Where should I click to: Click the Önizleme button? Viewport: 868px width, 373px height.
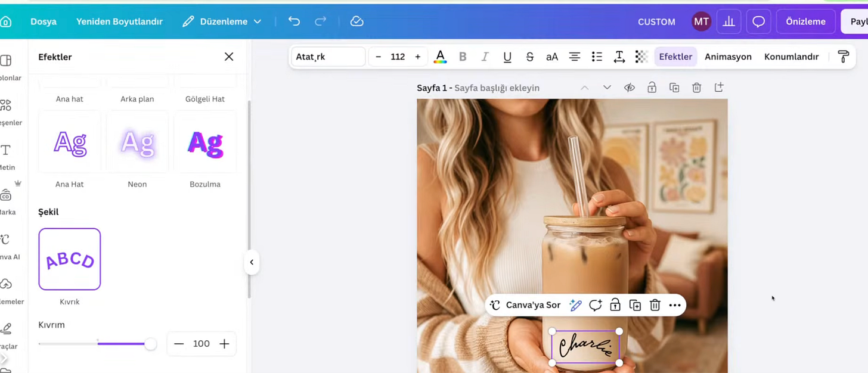[805, 21]
